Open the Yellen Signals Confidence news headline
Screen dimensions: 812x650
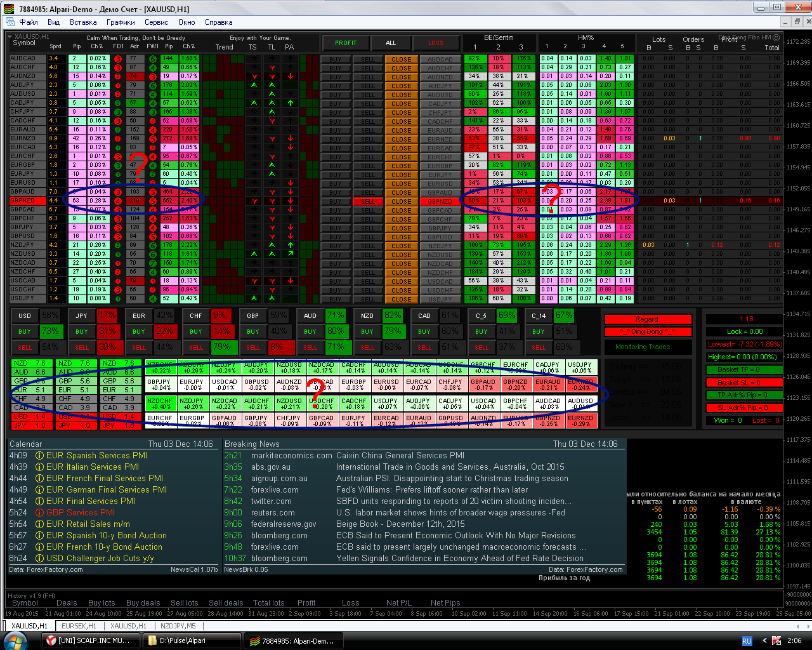coord(460,558)
